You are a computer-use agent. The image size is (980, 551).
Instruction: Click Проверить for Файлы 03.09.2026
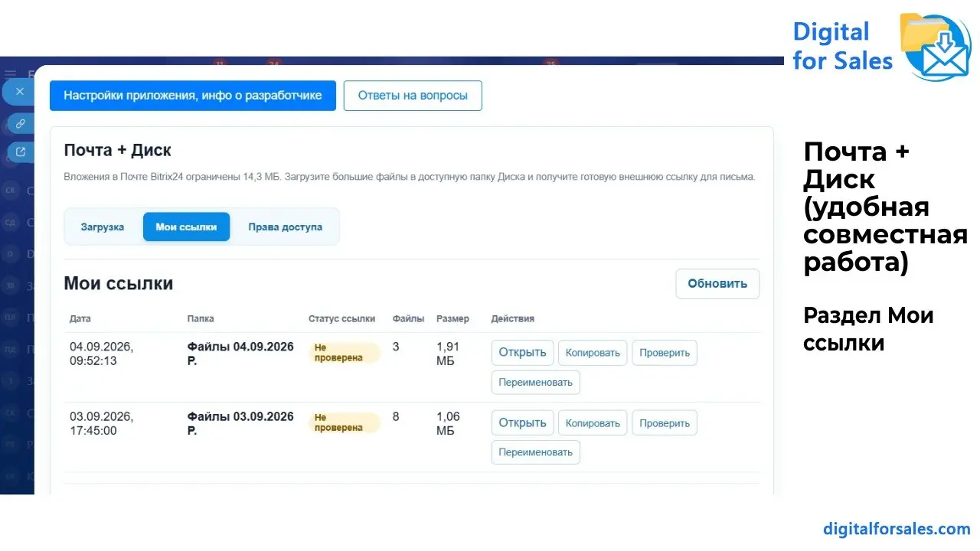tap(665, 423)
